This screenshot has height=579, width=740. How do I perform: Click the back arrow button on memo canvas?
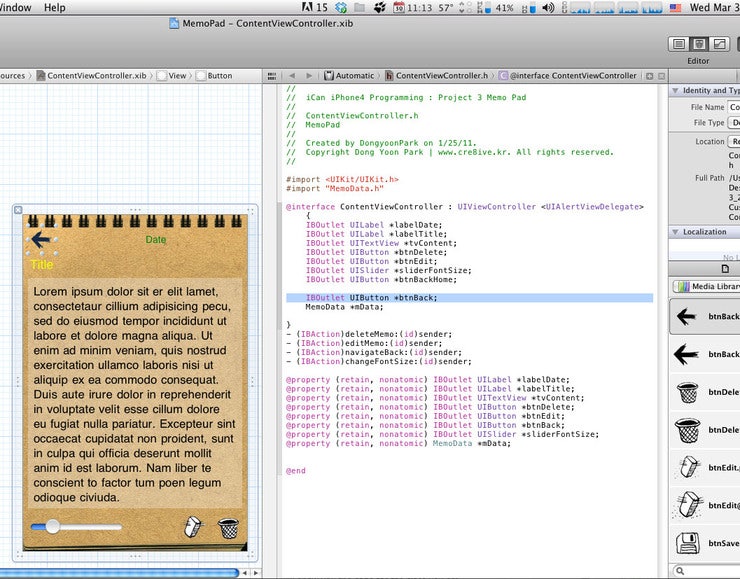click(41, 240)
